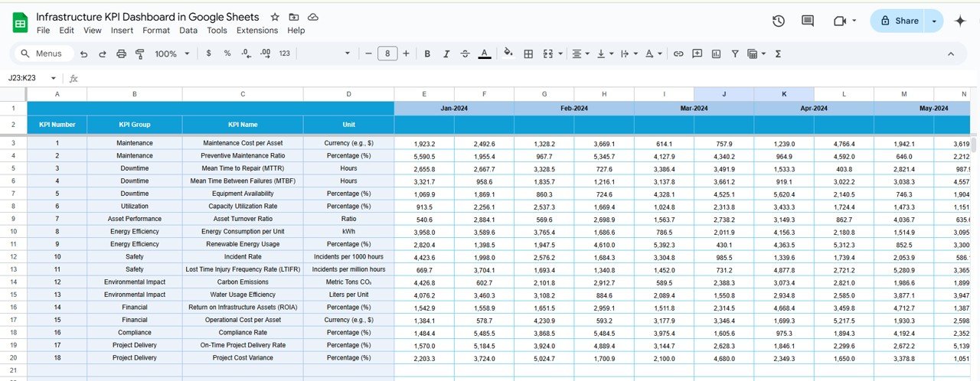Select the Carbon Emissions cell

click(243, 282)
